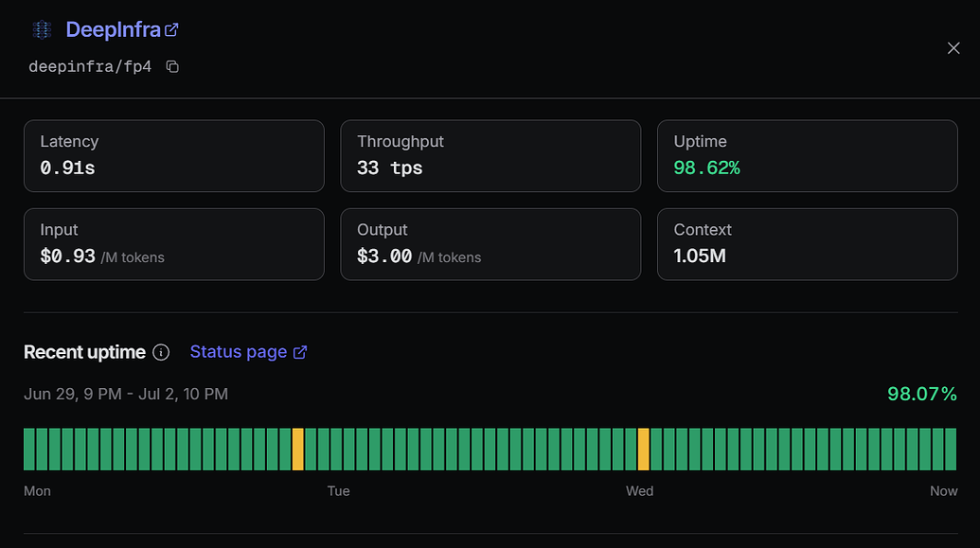Image resolution: width=980 pixels, height=548 pixels.
Task: Click the 98.07% recent uptime percentage
Action: coord(922,395)
